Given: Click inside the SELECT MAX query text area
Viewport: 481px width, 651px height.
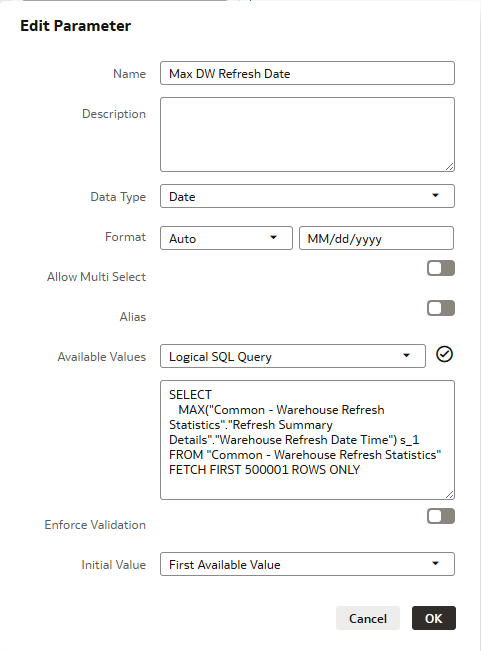Looking at the screenshot, I should coord(307,440).
